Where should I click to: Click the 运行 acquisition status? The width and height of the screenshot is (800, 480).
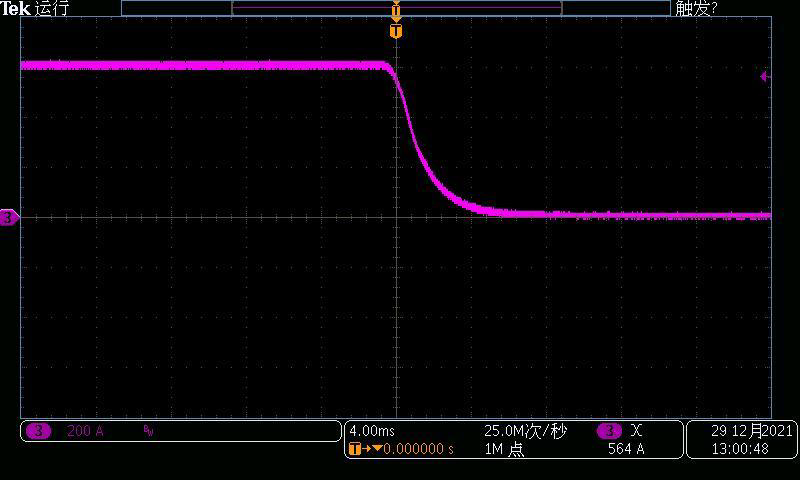pyautogui.click(x=52, y=8)
